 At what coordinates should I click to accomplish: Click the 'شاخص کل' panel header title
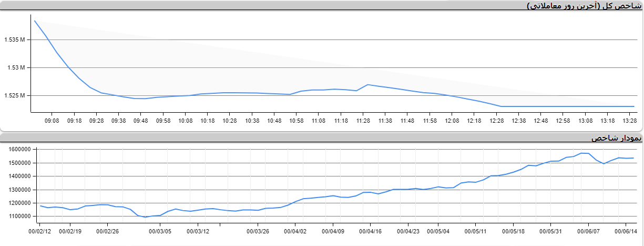[584, 6]
